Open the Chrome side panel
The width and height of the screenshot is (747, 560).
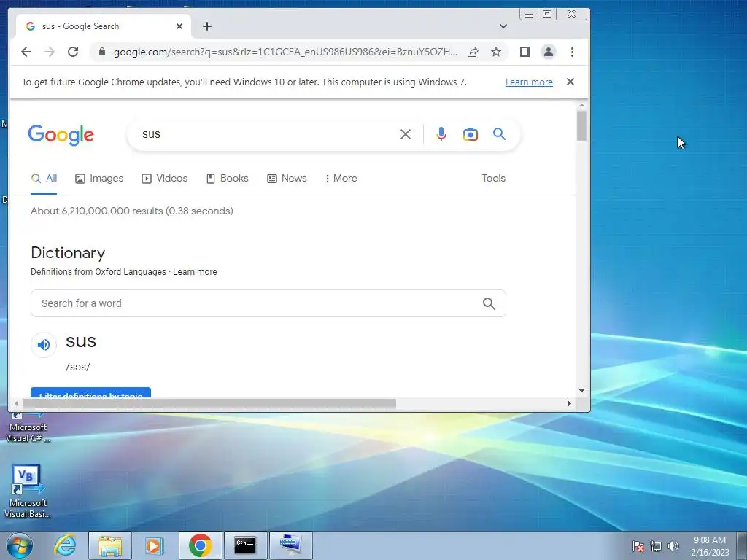point(525,52)
